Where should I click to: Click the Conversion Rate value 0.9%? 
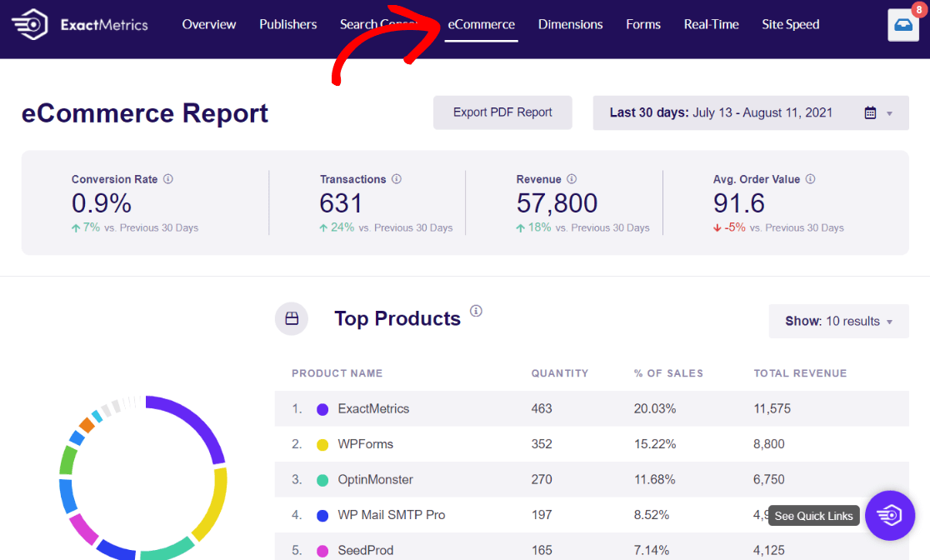(x=102, y=203)
